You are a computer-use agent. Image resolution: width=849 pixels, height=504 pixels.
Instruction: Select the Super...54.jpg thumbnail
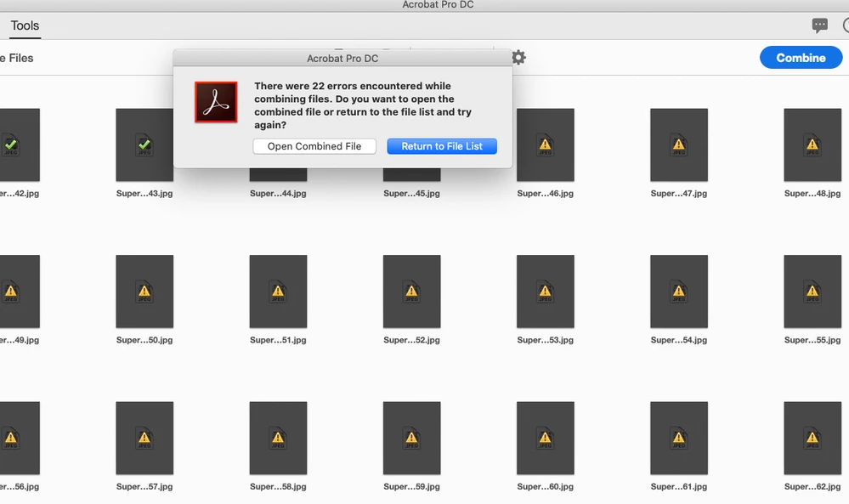tap(679, 292)
